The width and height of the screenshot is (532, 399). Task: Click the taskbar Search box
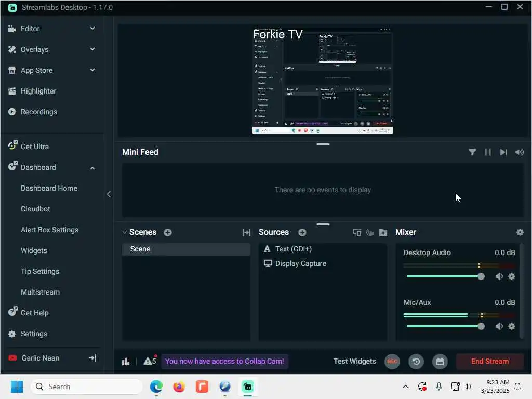point(87,387)
